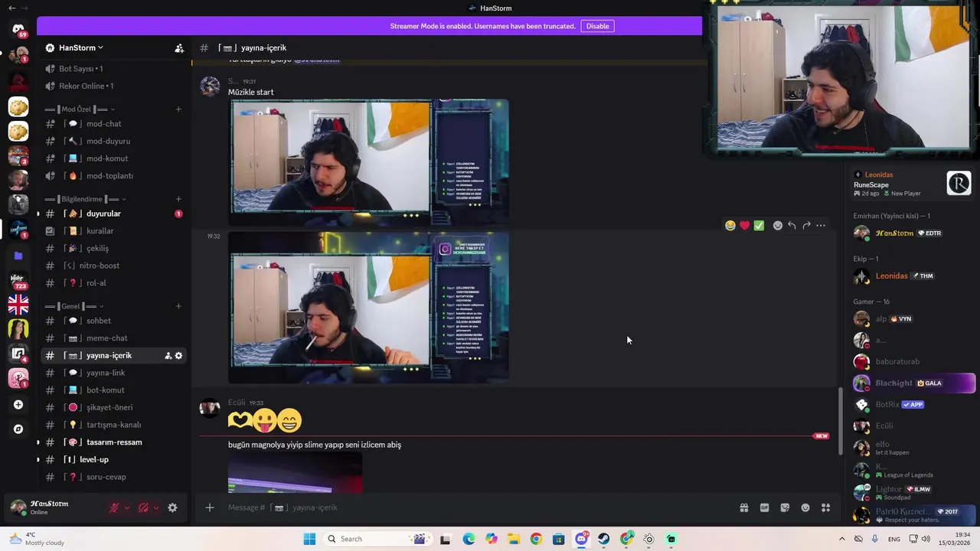
Task: Click the Add a Server plus icon
Action: (x=18, y=404)
